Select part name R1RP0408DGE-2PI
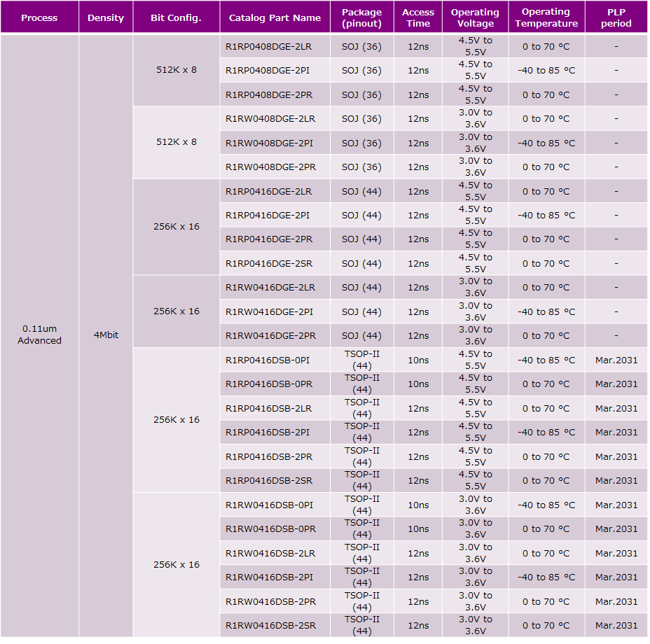Screen dimensions: 650x644 click(x=268, y=71)
